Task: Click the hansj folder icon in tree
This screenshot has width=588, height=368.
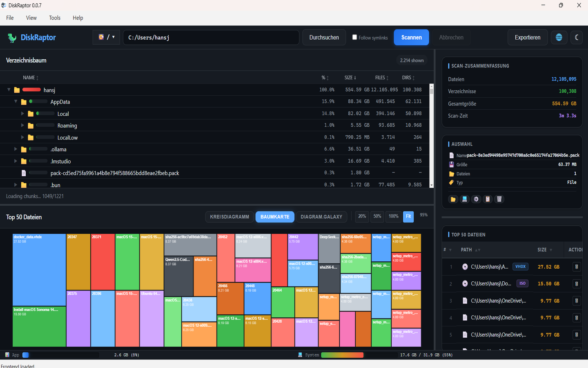Action: 17,90
